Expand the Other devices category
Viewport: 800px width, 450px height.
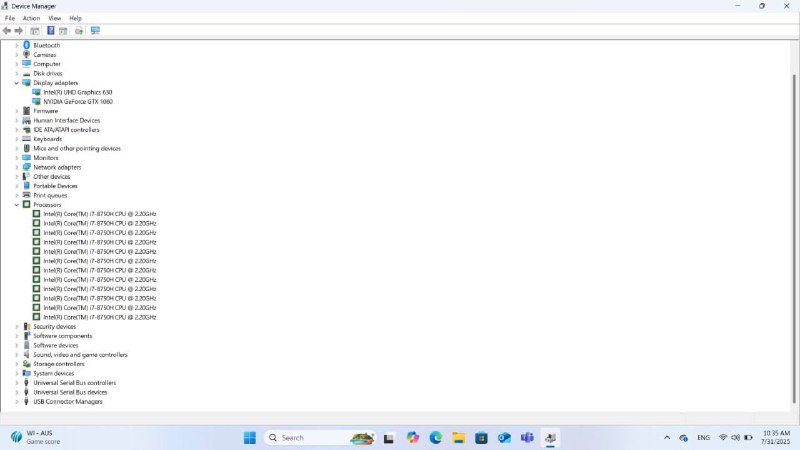pyautogui.click(x=16, y=177)
